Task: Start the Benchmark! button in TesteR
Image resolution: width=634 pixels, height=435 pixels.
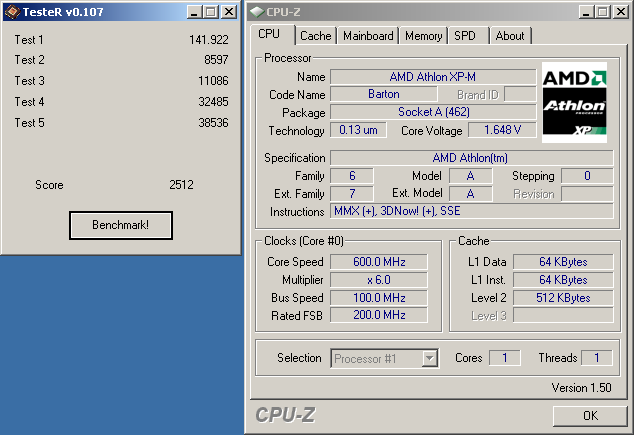Action: coord(121,225)
